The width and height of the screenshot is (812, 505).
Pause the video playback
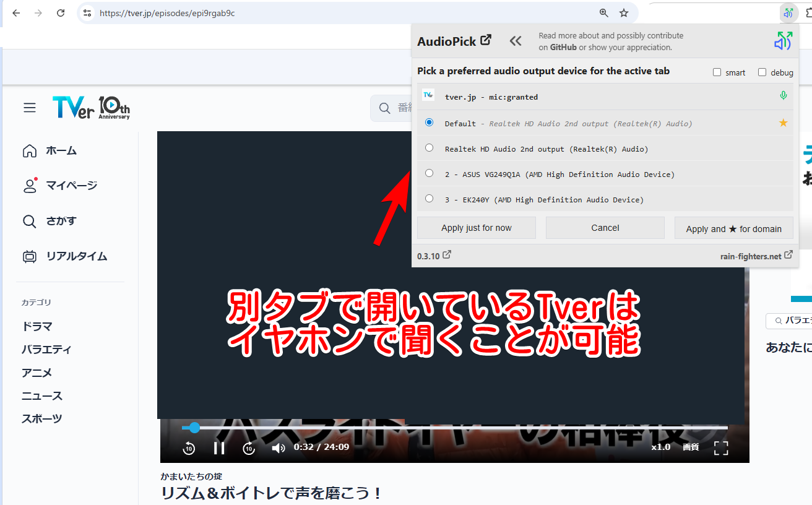pos(219,447)
